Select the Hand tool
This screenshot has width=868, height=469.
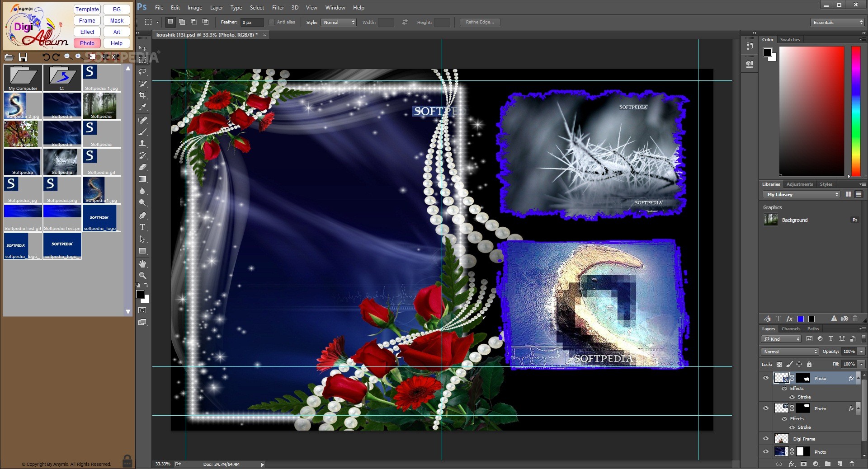[x=142, y=263]
